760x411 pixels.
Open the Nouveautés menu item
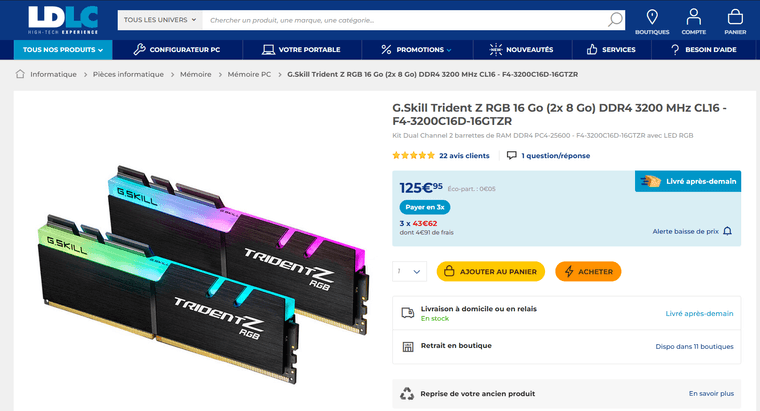522,49
